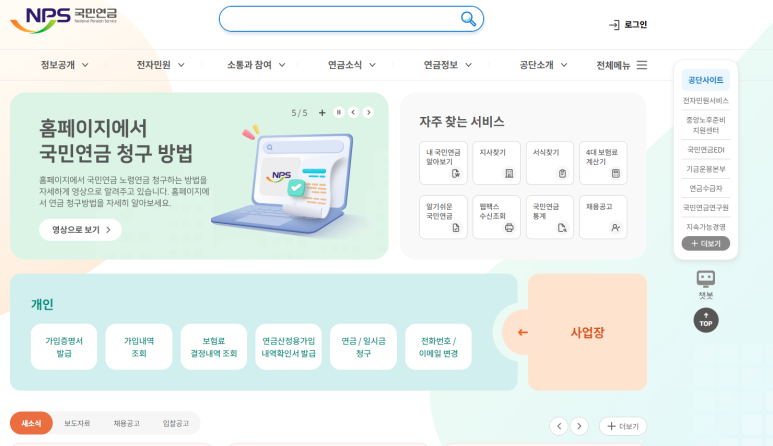The image size is (773, 446).
Task: Open 채용공고 service tile
Action: [x=603, y=217]
